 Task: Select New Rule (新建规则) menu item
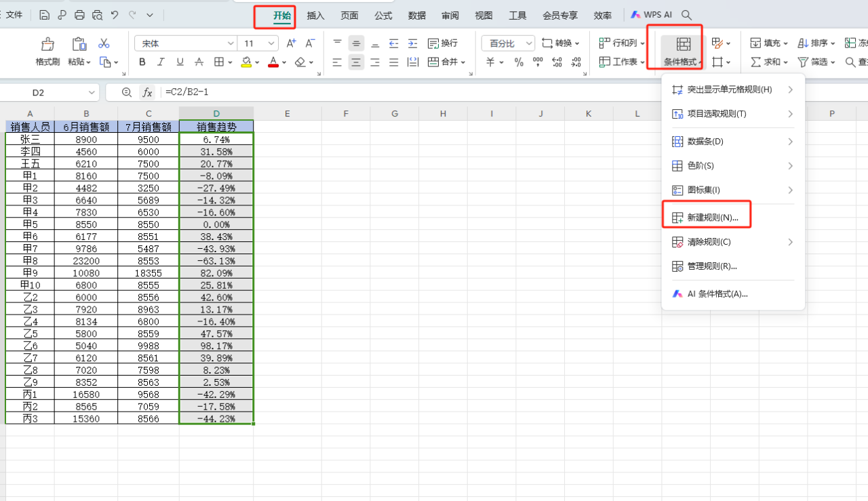tap(733, 218)
